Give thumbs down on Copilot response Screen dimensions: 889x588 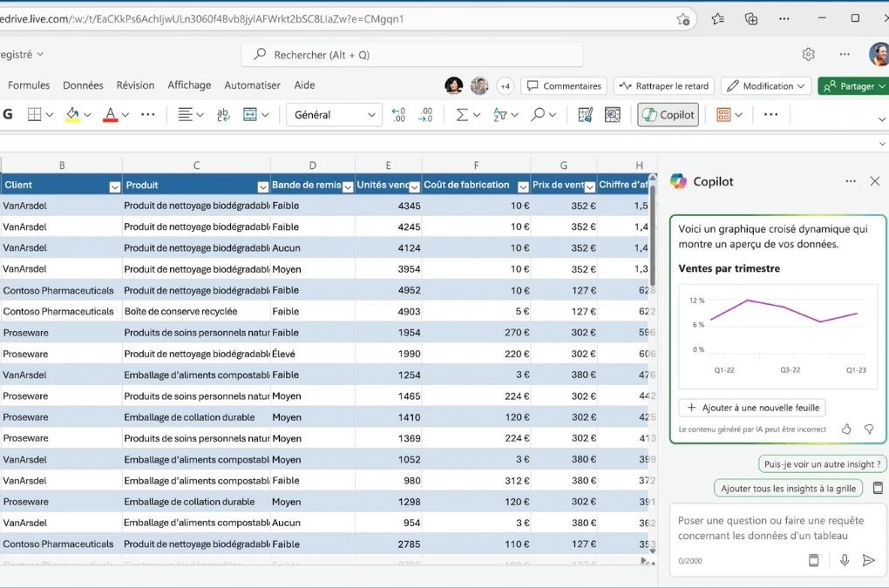[869, 429]
